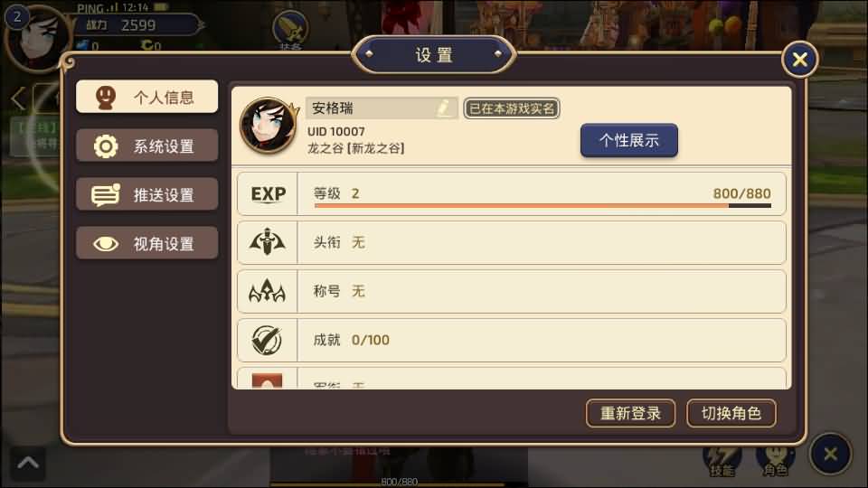Click the pencil edit-name icon

point(444,108)
